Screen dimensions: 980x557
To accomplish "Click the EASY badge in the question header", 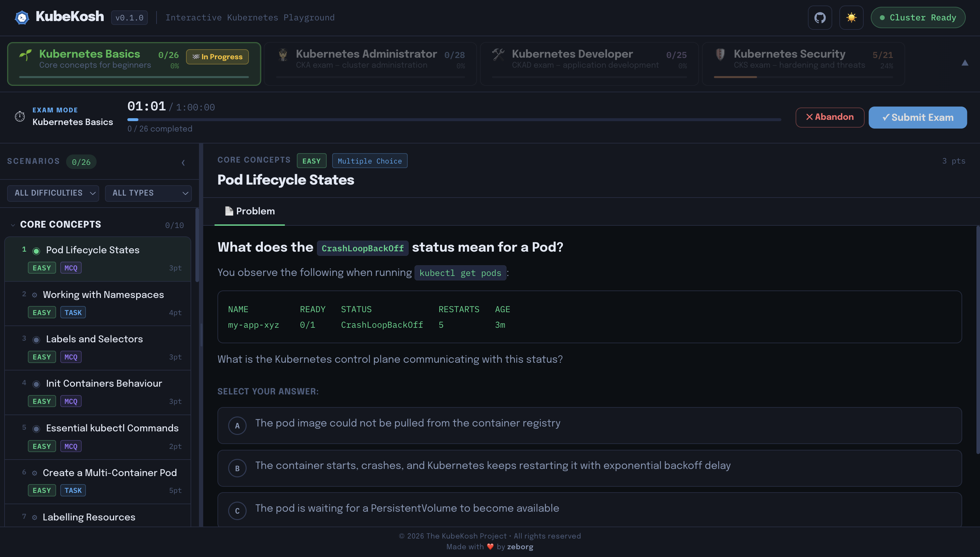I will [312, 161].
